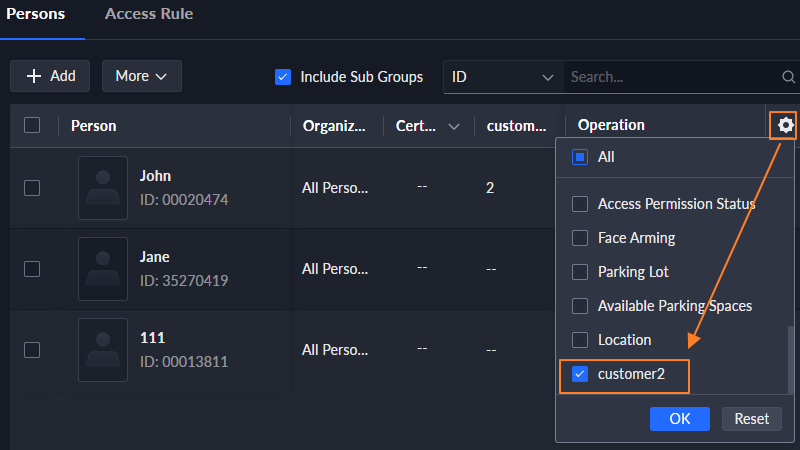
Task: Click the column settings gear icon
Action: [786, 125]
